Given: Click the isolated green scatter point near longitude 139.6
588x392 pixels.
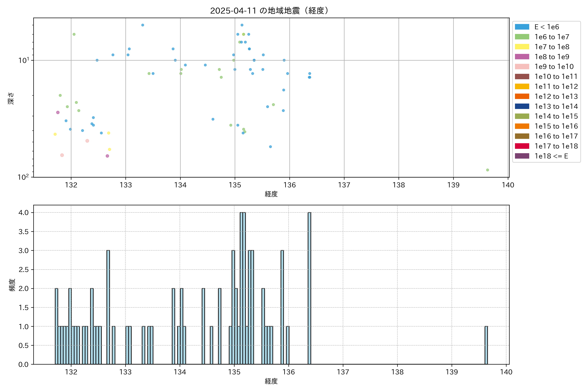Looking at the screenshot, I should click(487, 170).
